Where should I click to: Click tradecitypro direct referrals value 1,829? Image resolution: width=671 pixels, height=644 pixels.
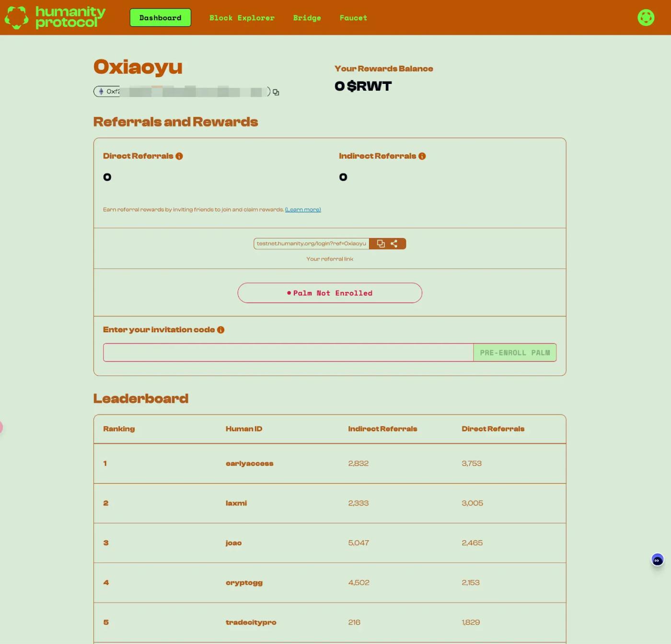coord(471,622)
